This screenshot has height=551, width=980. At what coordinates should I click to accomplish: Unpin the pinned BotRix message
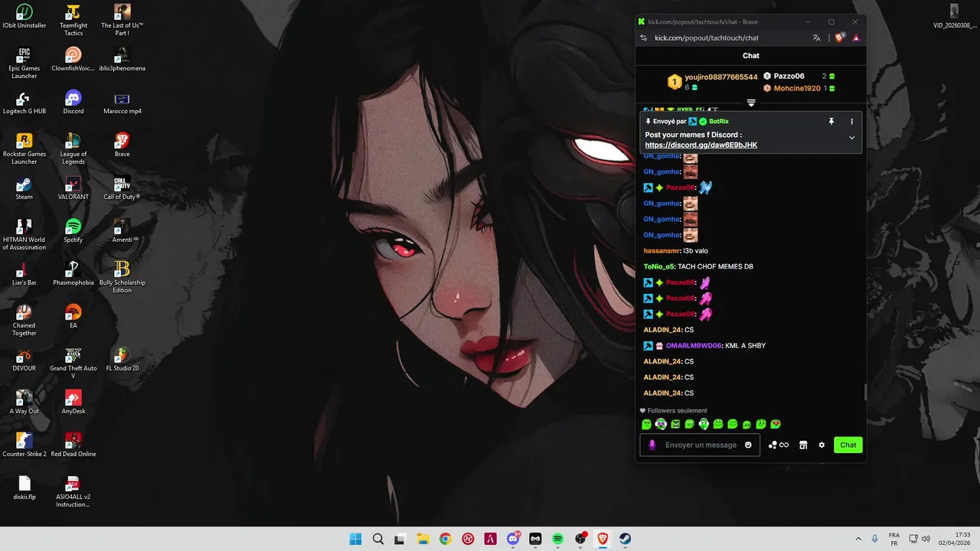pos(831,121)
